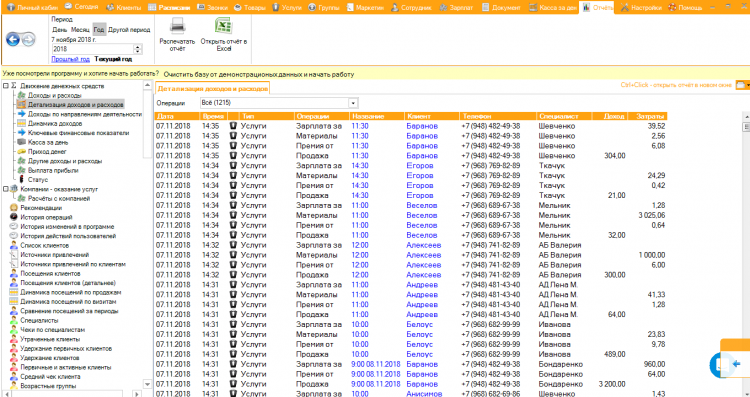Open the Выплата прибыли report

click(53, 170)
